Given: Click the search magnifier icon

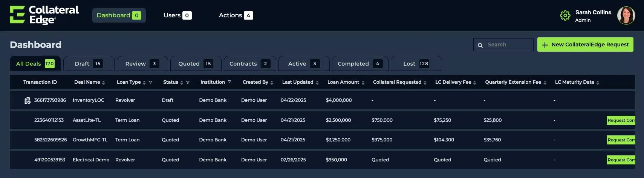Looking at the screenshot, I should click(480, 45).
